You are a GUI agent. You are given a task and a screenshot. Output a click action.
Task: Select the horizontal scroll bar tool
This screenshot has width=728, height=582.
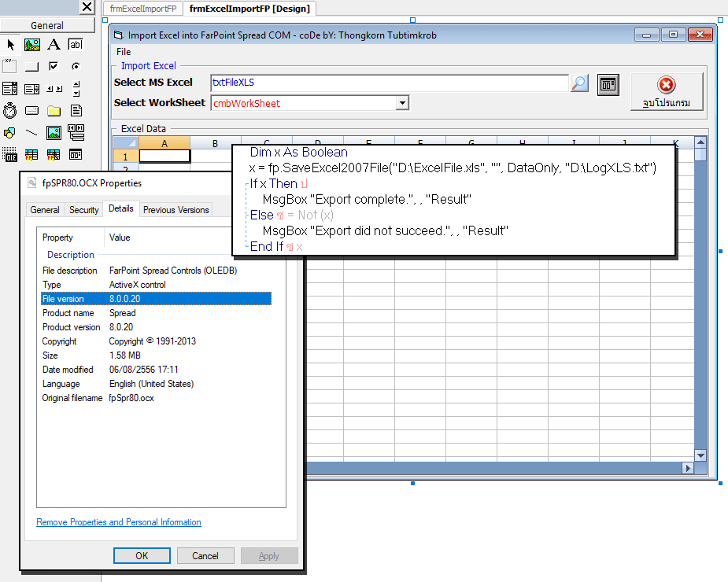tap(54, 89)
